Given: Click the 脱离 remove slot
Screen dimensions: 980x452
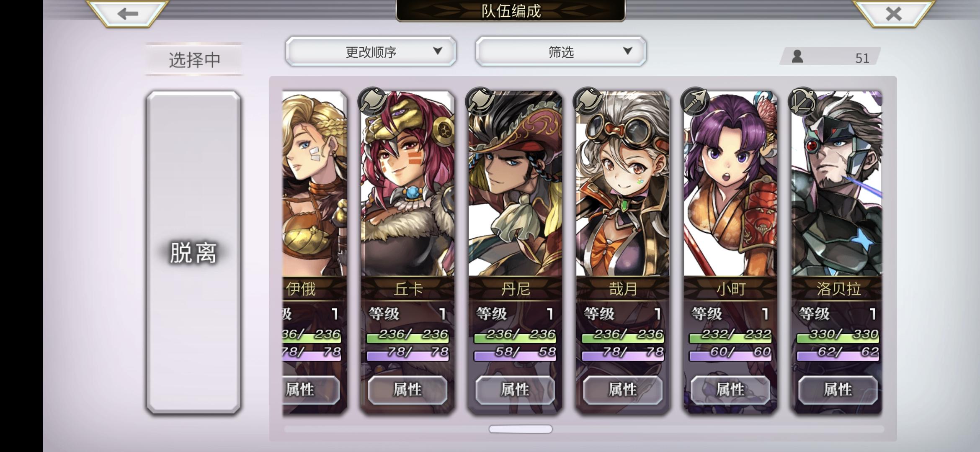Looking at the screenshot, I should pos(193,252).
